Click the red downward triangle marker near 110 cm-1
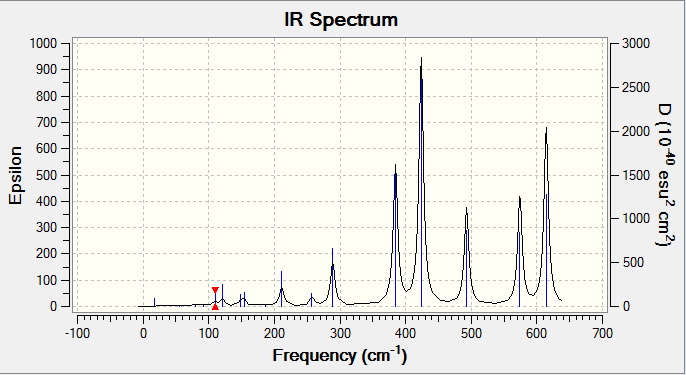 tap(215, 290)
